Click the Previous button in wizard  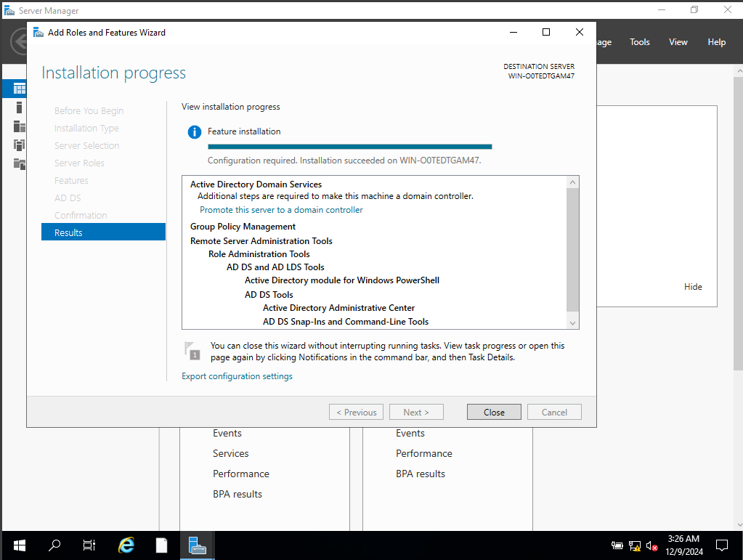tap(356, 412)
